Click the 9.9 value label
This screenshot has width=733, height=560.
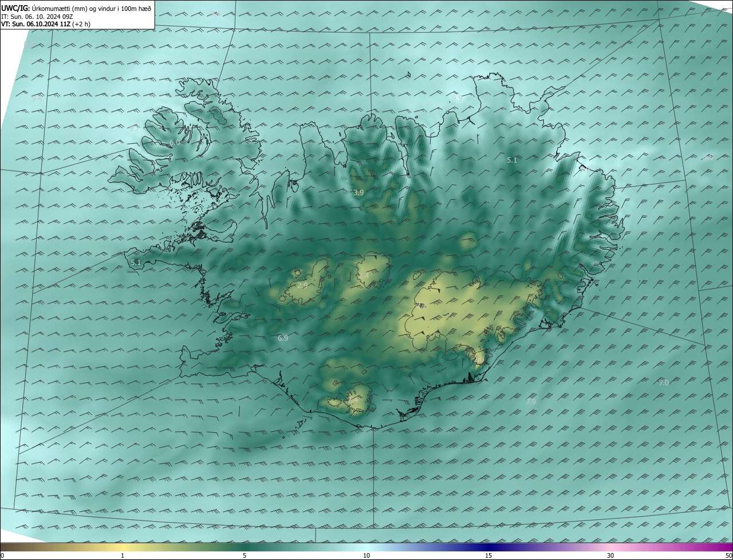click(457, 98)
